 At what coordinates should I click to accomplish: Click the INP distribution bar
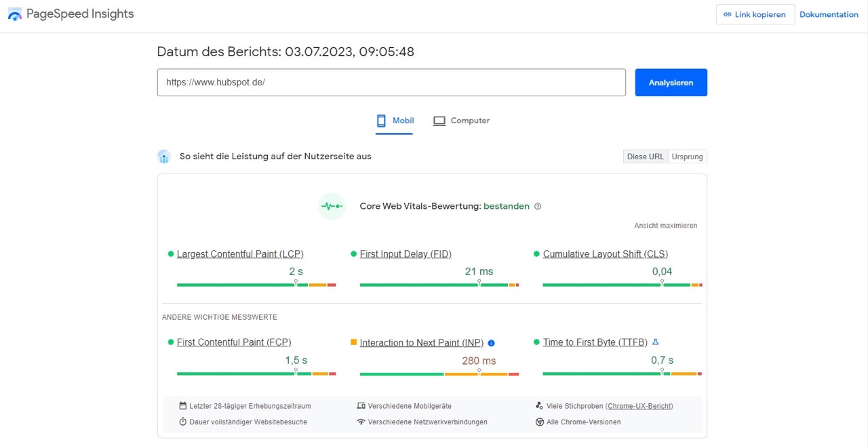[x=439, y=373]
